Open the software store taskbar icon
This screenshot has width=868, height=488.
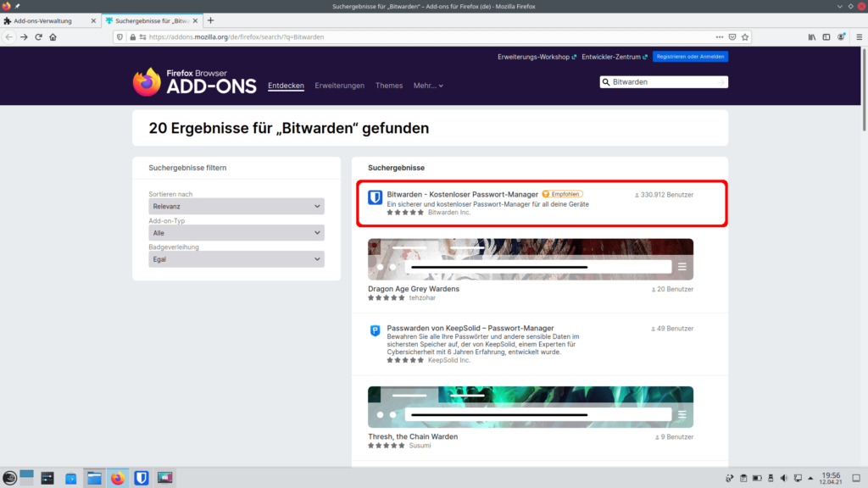71,478
